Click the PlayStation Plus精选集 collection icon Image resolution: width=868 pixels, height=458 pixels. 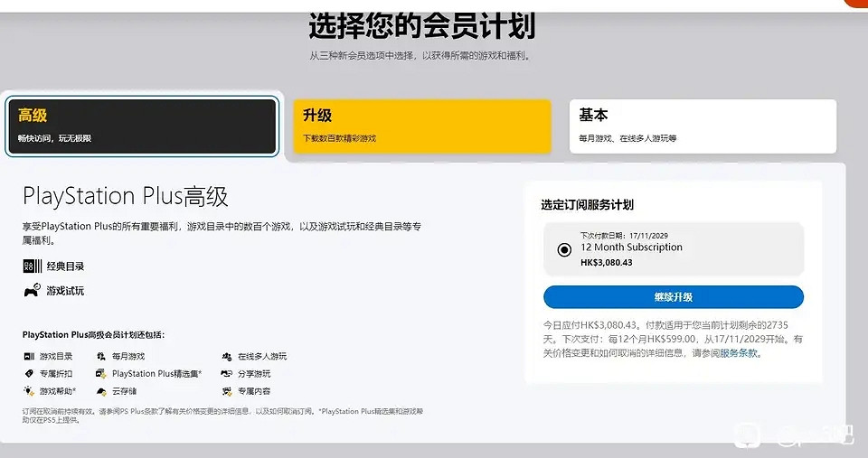click(x=101, y=373)
